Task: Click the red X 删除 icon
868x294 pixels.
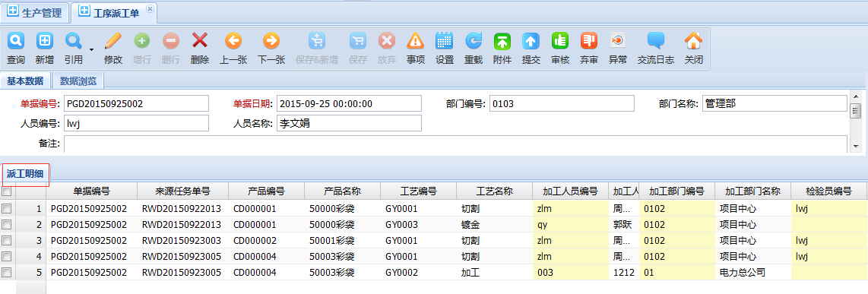Action: point(199,40)
